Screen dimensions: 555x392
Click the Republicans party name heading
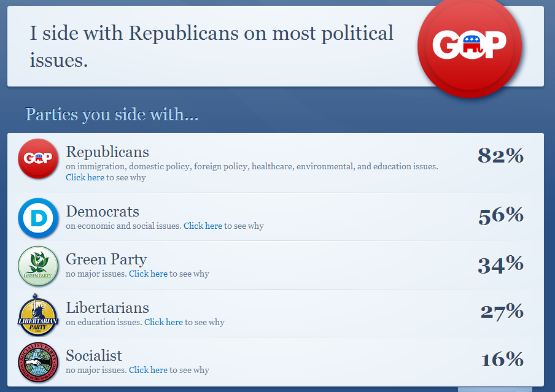[108, 152]
